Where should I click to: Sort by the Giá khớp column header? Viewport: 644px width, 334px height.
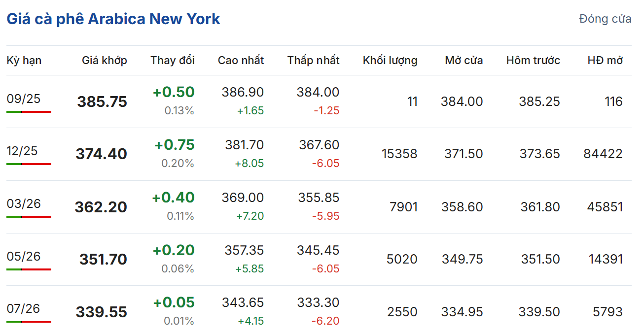point(104,61)
